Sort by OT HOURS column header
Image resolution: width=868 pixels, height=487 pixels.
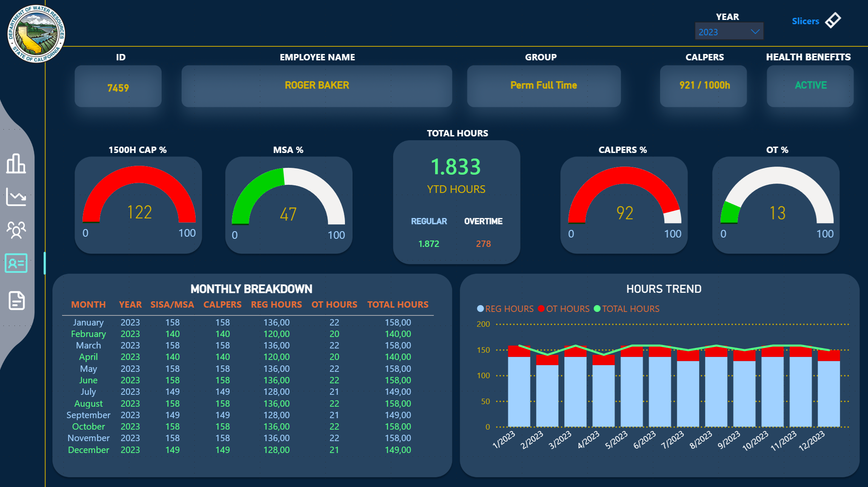(x=334, y=305)
